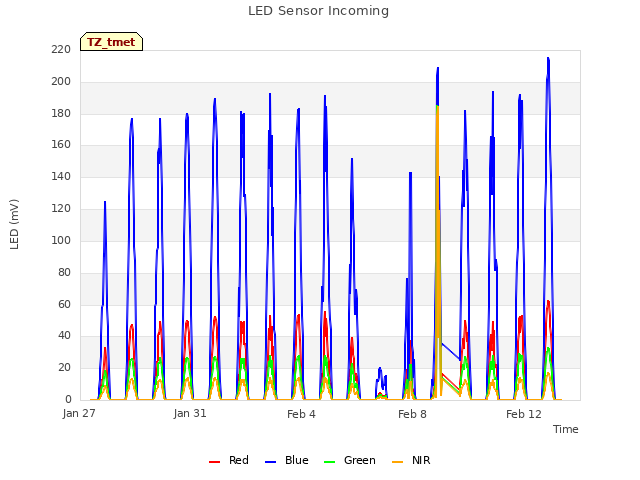Toggle the NIR series in legend

[411, 460]
